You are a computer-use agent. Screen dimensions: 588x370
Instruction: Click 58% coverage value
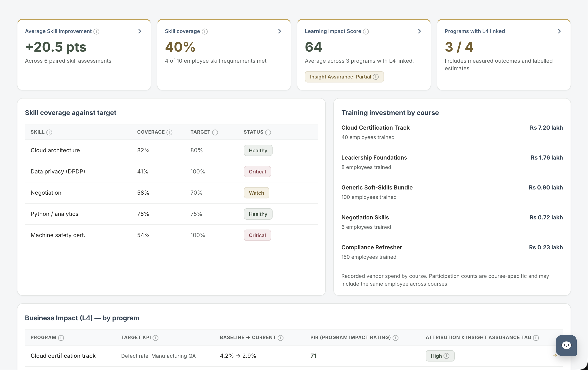point(143,193)
